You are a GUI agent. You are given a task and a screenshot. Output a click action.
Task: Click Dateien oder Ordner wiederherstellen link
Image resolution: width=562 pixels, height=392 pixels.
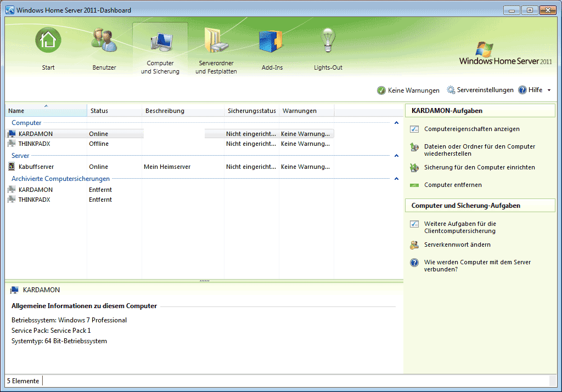click(x=480, y=150)
